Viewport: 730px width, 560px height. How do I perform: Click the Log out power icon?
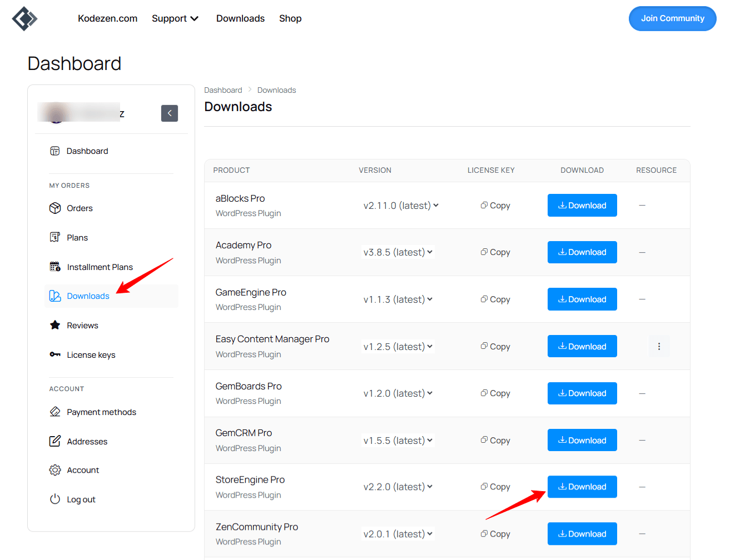(55, 499)
